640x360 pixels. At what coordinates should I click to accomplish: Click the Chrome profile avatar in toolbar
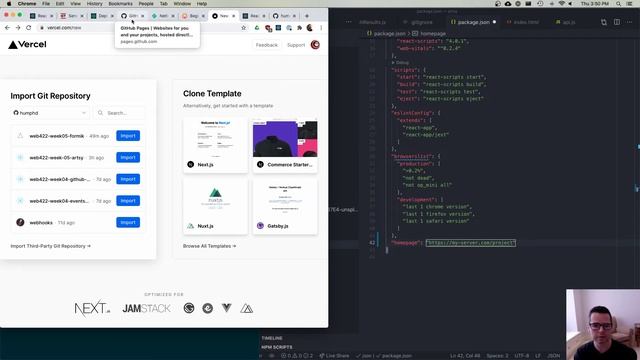click(310, 28)
